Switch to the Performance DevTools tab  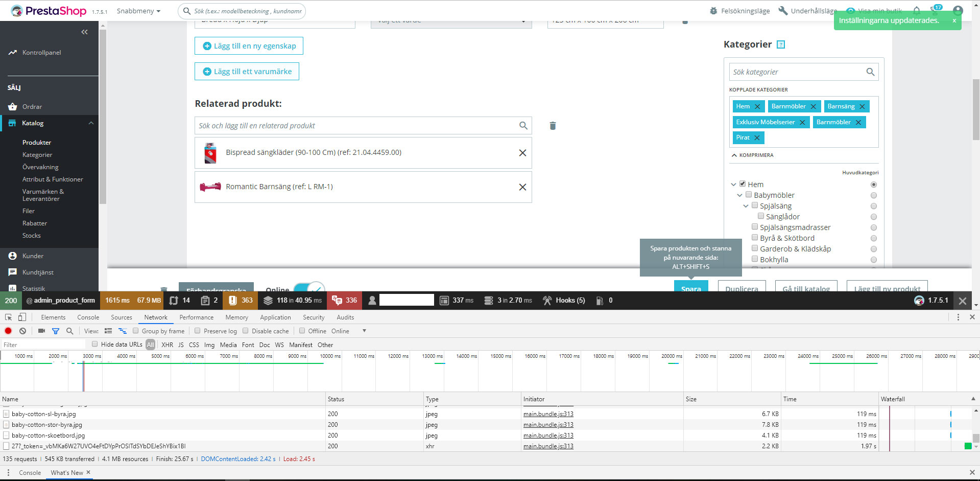point(197,317)
